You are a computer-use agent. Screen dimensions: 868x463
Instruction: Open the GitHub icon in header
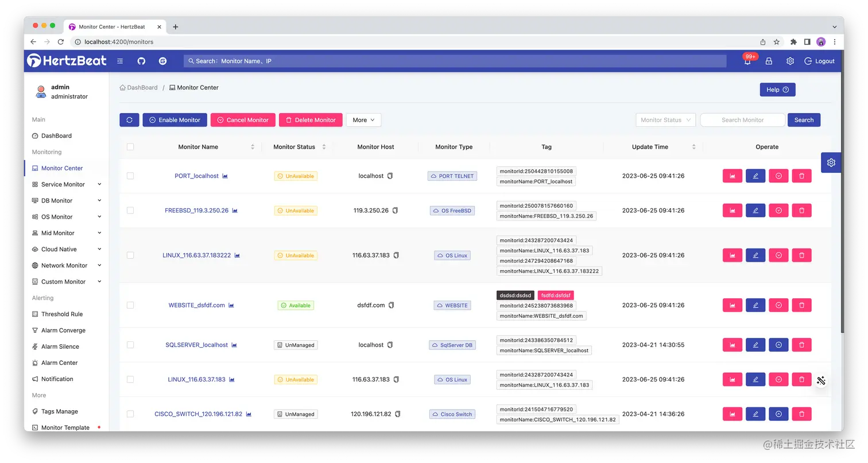(141, 61)
